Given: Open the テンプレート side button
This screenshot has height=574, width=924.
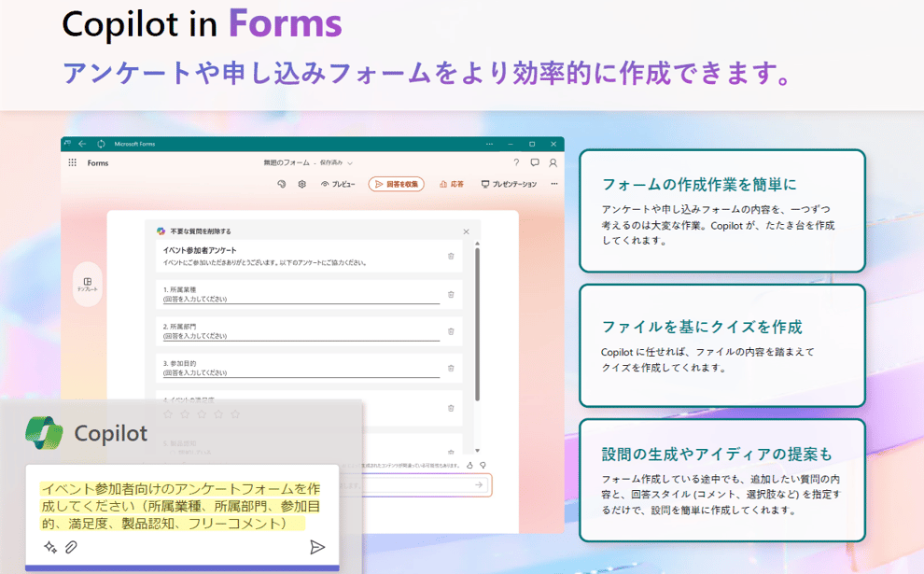Looking at the screenshot, I should [87, 284].
